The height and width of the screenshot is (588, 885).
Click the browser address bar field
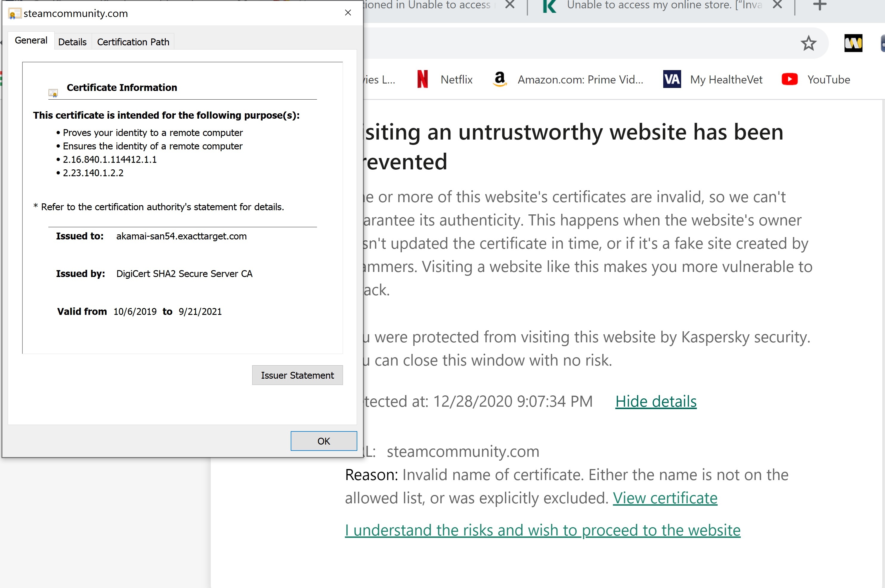tap(563, 44)
